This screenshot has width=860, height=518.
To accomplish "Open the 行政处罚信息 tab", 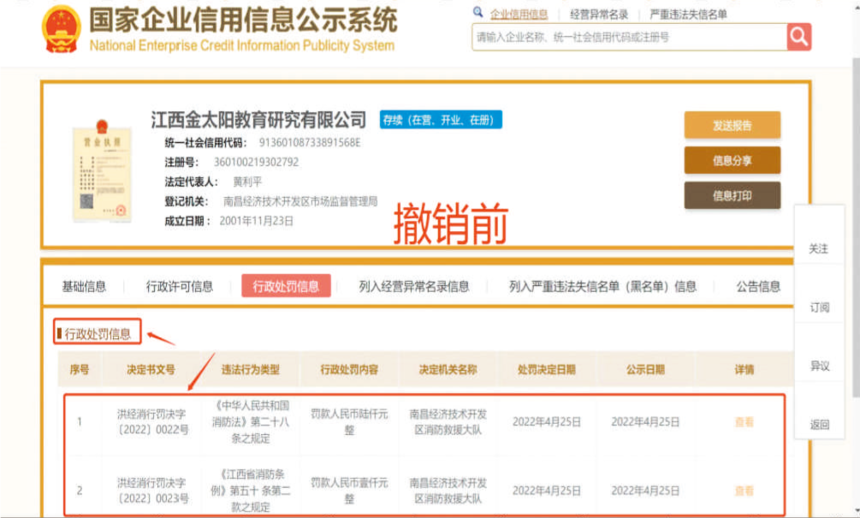I will (286, 286).
